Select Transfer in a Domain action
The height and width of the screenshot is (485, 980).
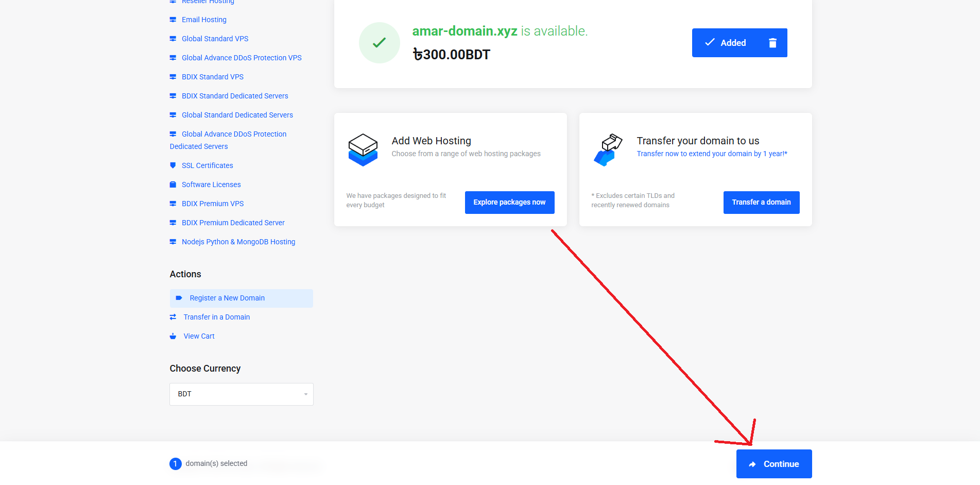pos(217,317)
